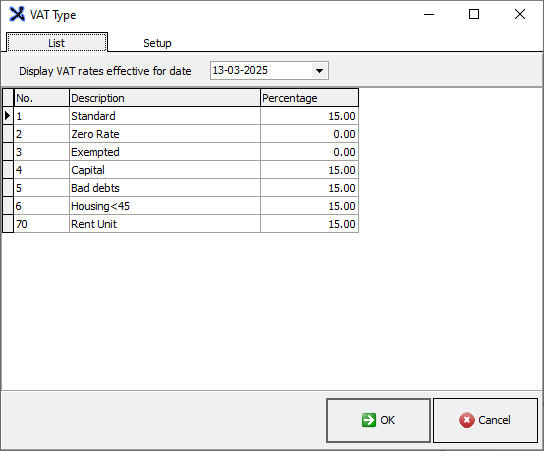
Task: Maximize the VAT Type window
Action: tap(474, 14)
